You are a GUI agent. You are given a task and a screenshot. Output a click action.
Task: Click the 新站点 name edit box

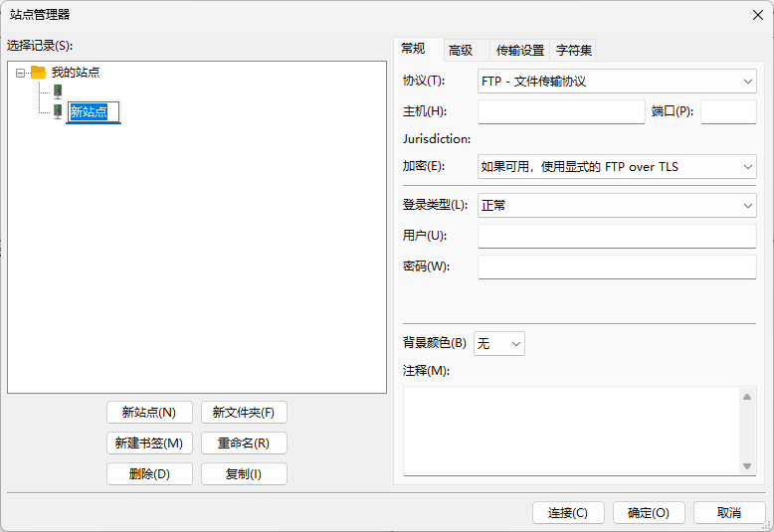coord(94,112)
